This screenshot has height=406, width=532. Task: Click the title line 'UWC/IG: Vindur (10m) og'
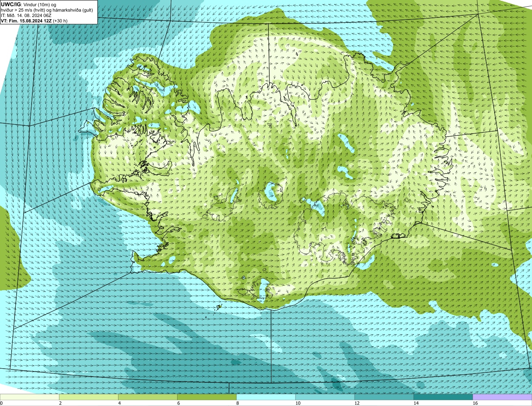29,4
